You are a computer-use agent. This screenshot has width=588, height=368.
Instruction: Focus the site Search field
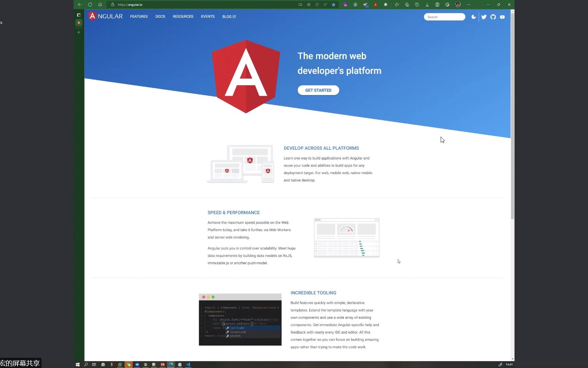[444, 17]
